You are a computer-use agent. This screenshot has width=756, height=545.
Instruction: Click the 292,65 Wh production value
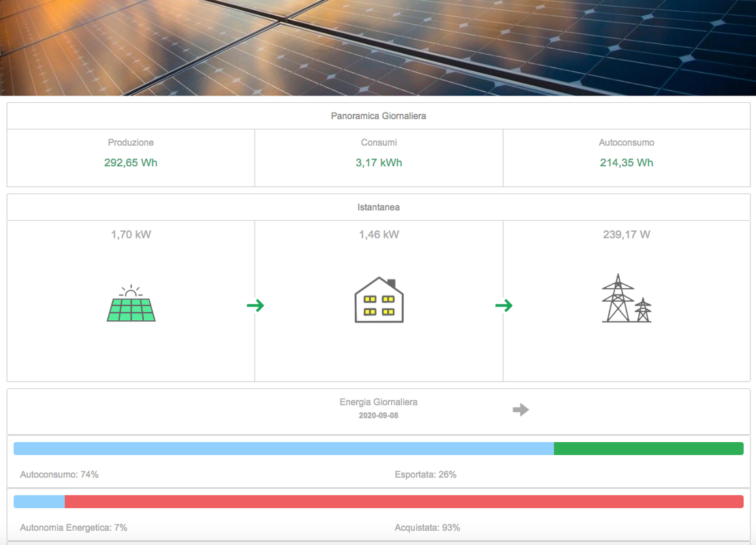tap(131, 163)
